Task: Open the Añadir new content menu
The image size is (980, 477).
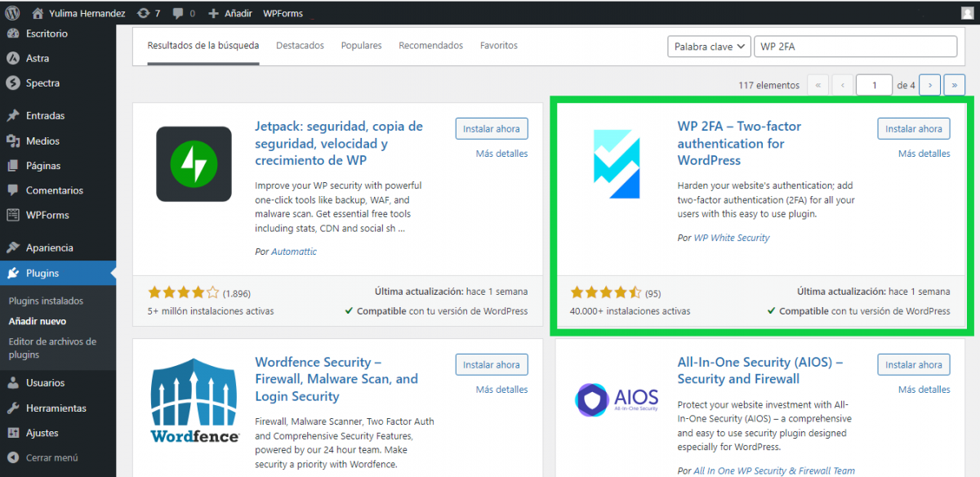Action: click(x=229, y=13)
